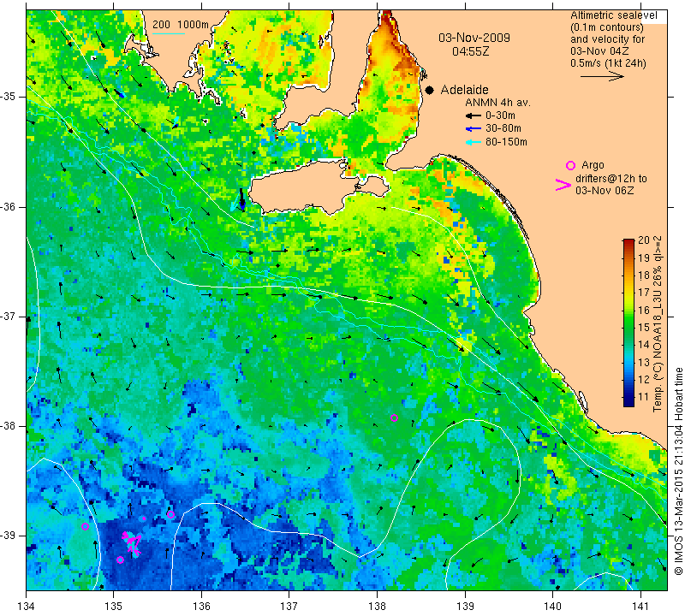Click the latitude label -37

tap(9, 316)
